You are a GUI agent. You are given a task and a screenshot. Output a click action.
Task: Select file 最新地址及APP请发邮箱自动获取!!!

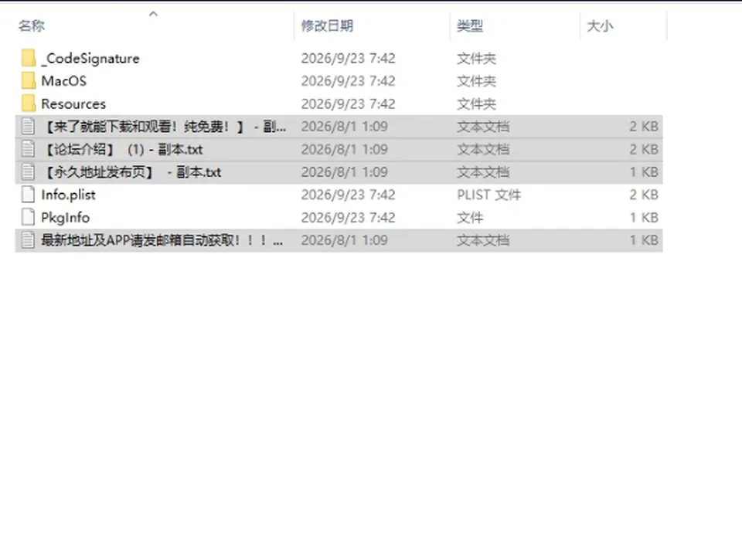pyautogui.click(x=162, y=239)
